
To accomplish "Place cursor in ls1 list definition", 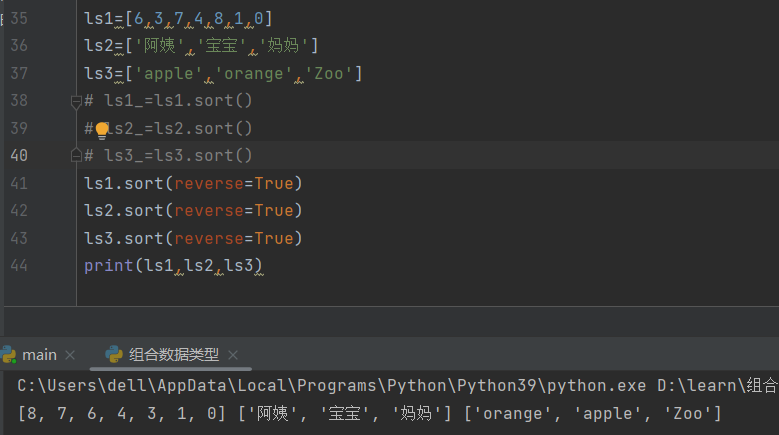I will 178,19.
